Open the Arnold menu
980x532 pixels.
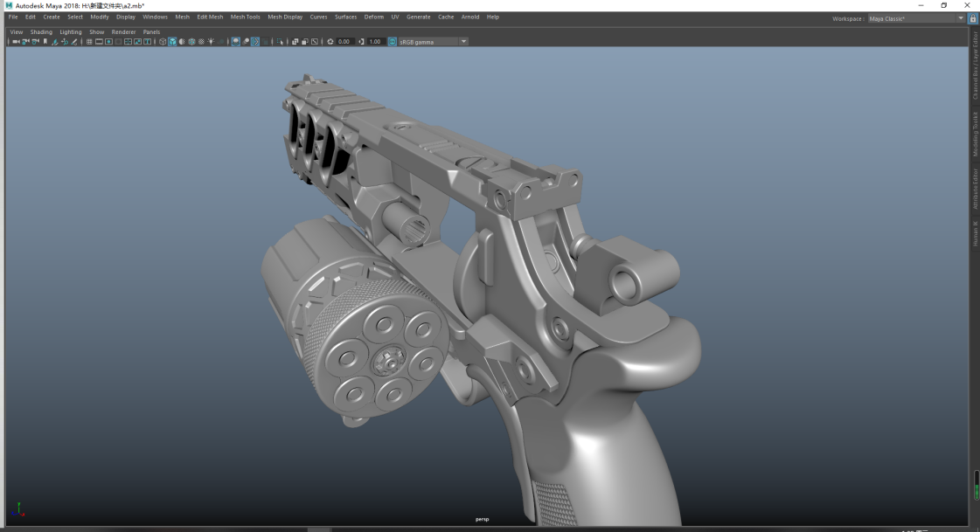[470, 17]
